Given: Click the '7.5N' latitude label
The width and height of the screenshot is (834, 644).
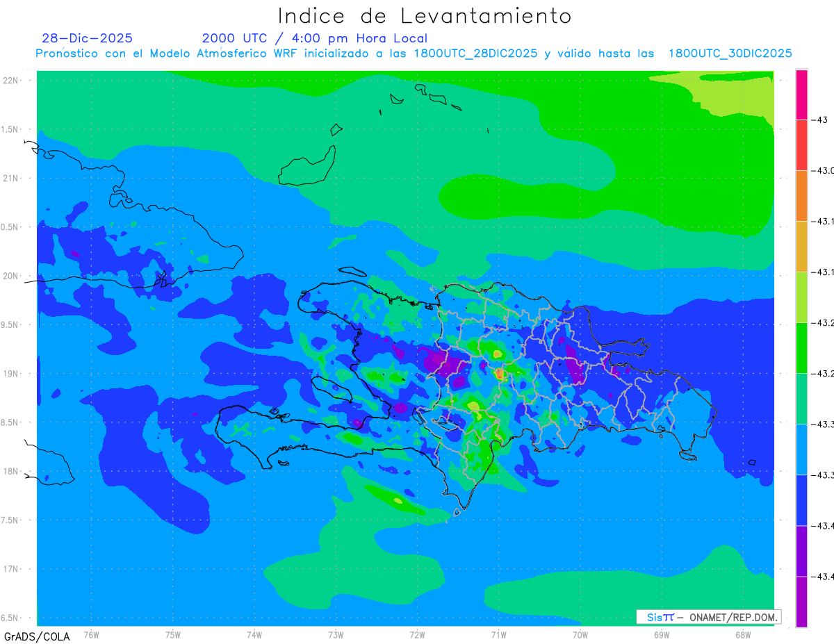Looking at the screenshot, I should tap(10, 521).
